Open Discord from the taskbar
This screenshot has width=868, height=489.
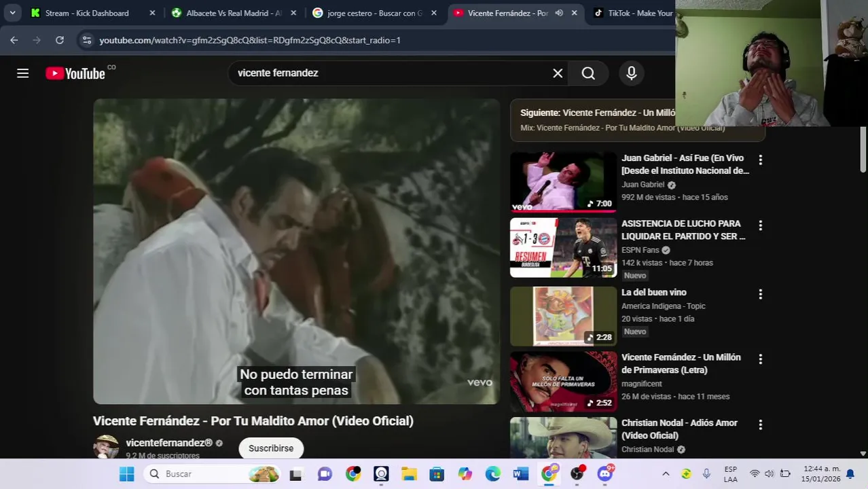pyautogui.click(x=605, y=474)
